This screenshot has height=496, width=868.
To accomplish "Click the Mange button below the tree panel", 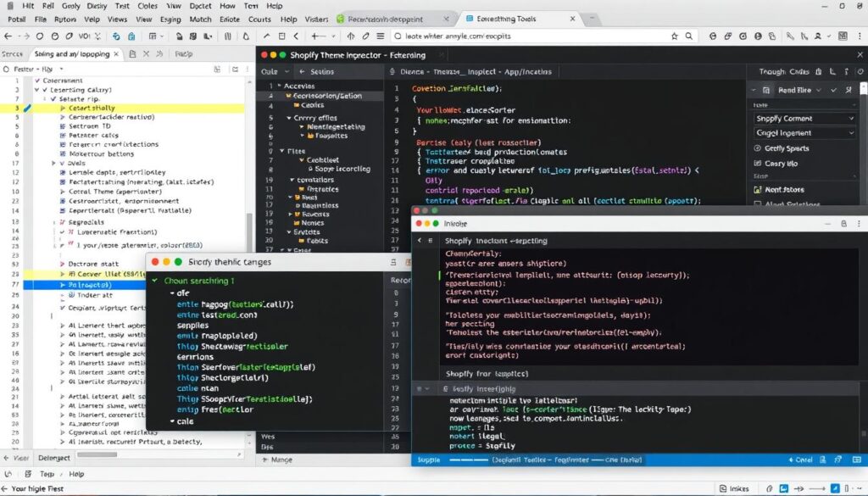I will point(277,460).
